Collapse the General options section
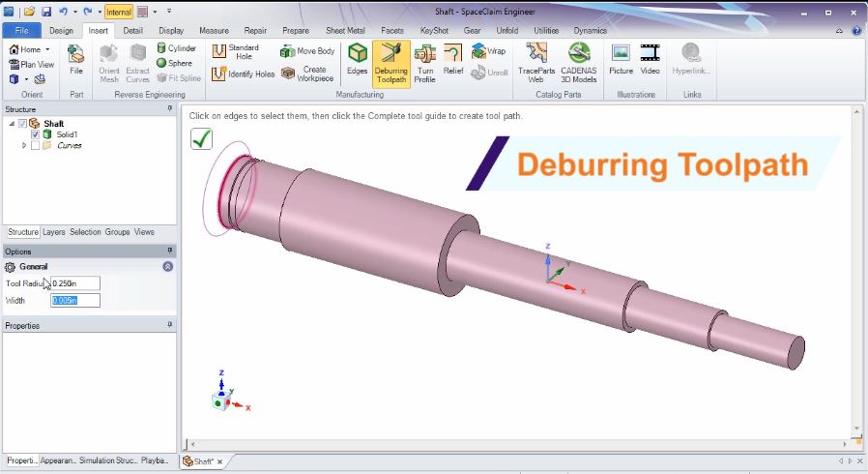The height and width of the screenshot is (474, 868). 168,266
